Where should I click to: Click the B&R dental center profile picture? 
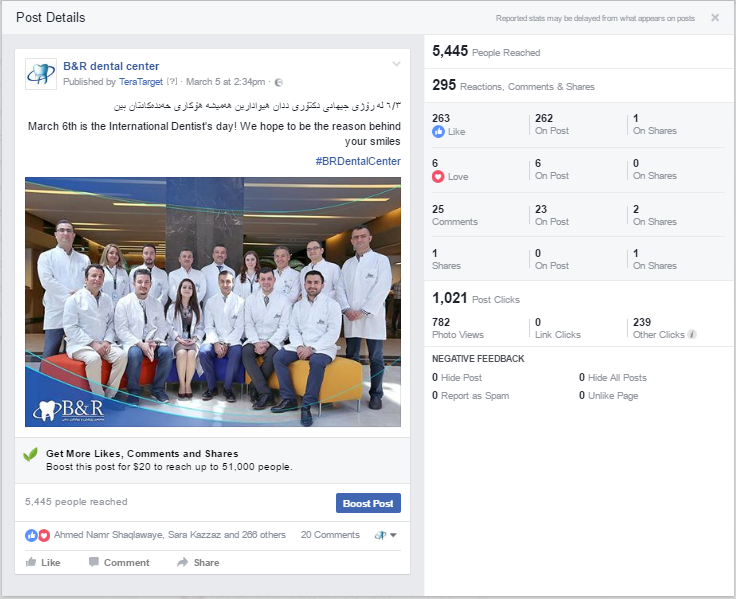[x=41, y=73]
